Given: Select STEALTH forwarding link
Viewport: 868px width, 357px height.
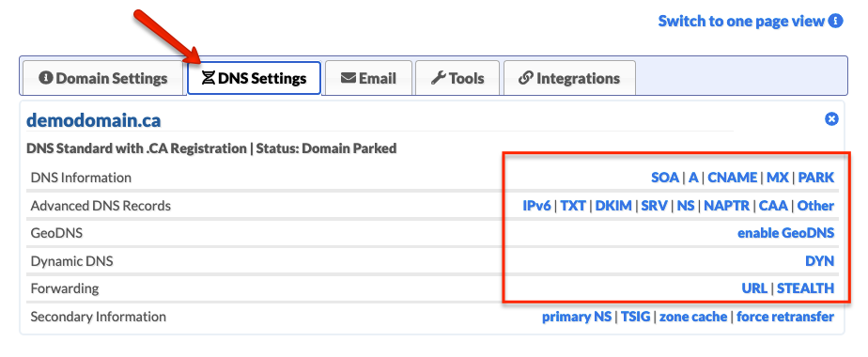Looking at the screenshot, I should 805,288.
